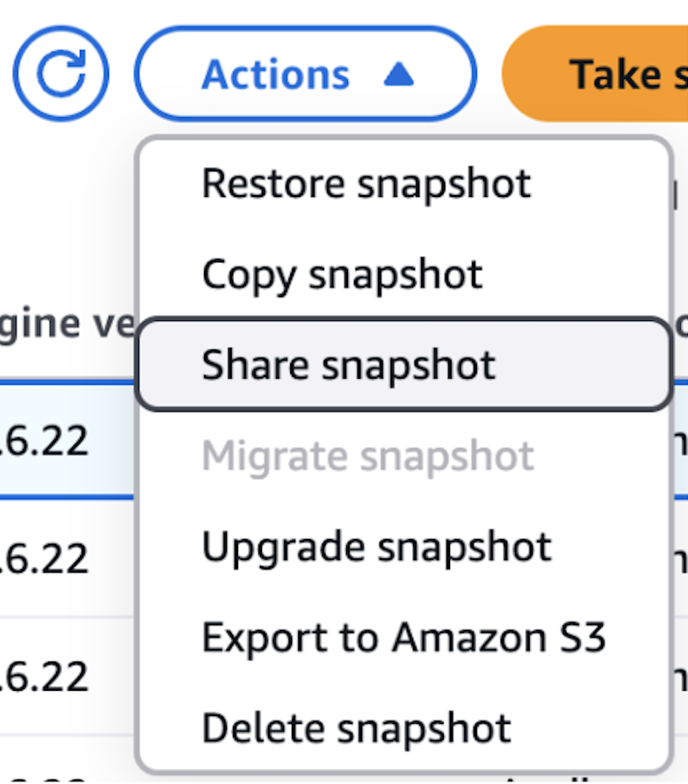688x784 pixels.
Task: Pick Upgrade snapshot from the list
Action: 376,546
